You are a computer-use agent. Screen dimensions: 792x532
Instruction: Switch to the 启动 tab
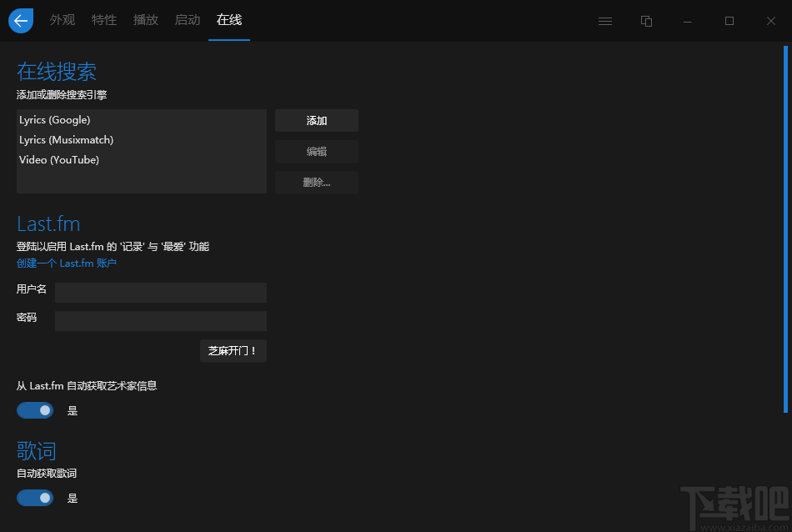point(188,20)
